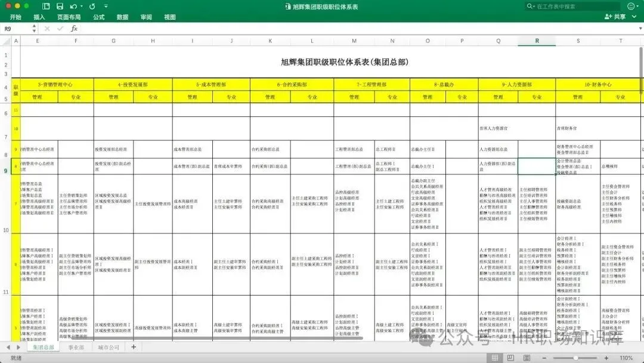Select column A header
The image size is (644, 363).
point(16,41)
